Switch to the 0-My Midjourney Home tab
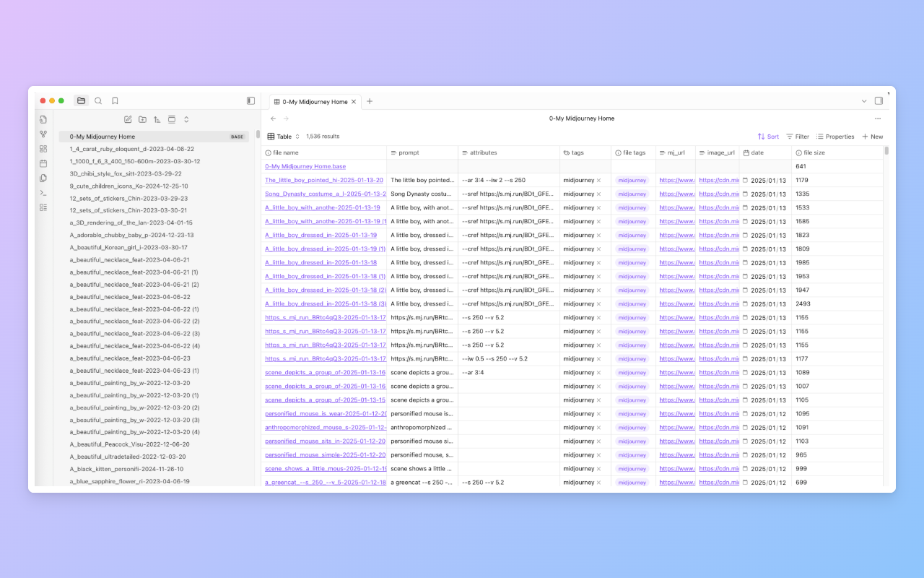 [x=315, y=102]
